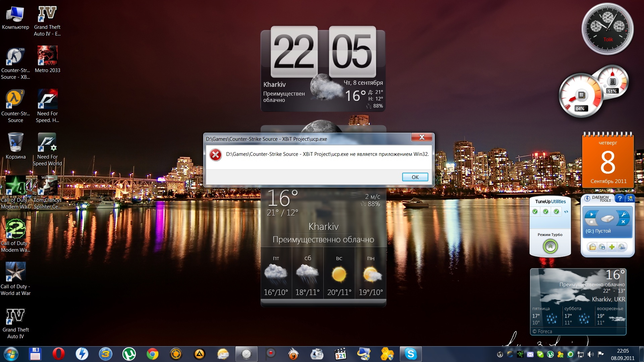This screenshot has height=362, width=644.
Task: Click the Windows Start button
Action: click(11, 354)
